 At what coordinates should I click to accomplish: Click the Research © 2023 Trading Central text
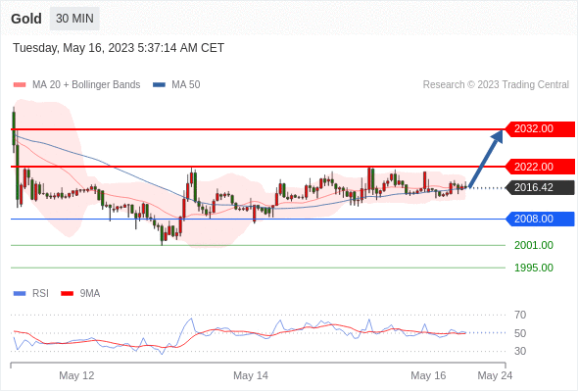click(x=496, y=85)
